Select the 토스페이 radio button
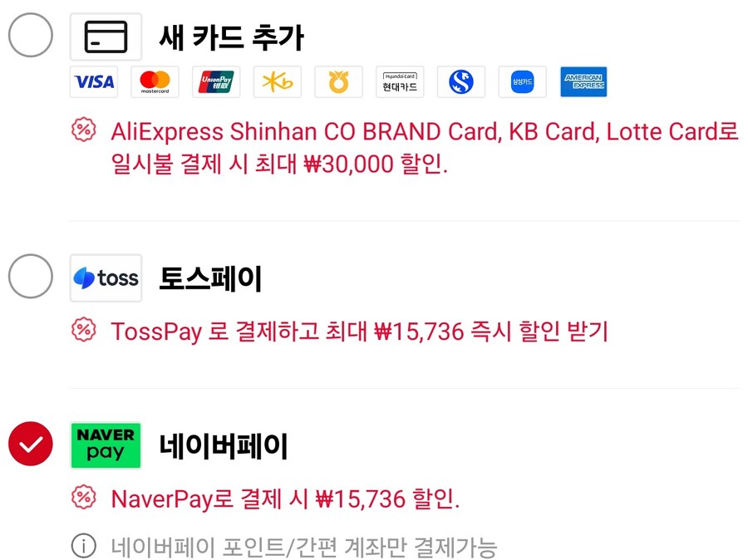 (x=31, y=278)
